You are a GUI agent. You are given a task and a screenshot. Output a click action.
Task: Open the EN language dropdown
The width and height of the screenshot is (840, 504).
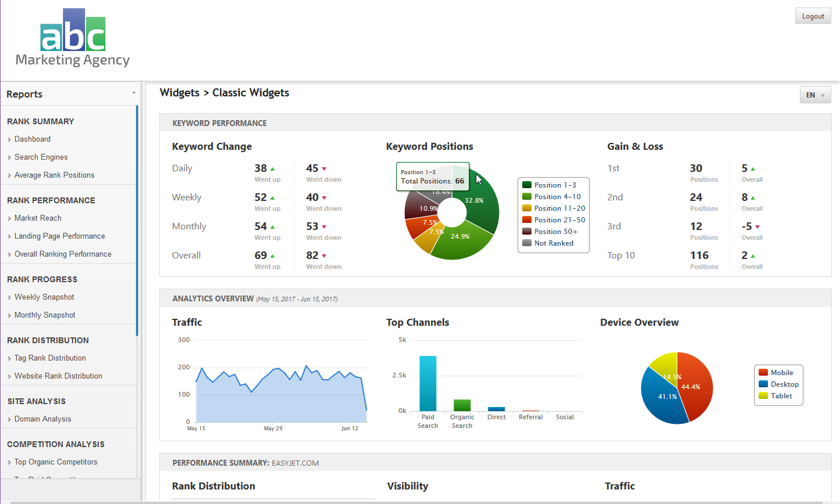tap(815, 95)
